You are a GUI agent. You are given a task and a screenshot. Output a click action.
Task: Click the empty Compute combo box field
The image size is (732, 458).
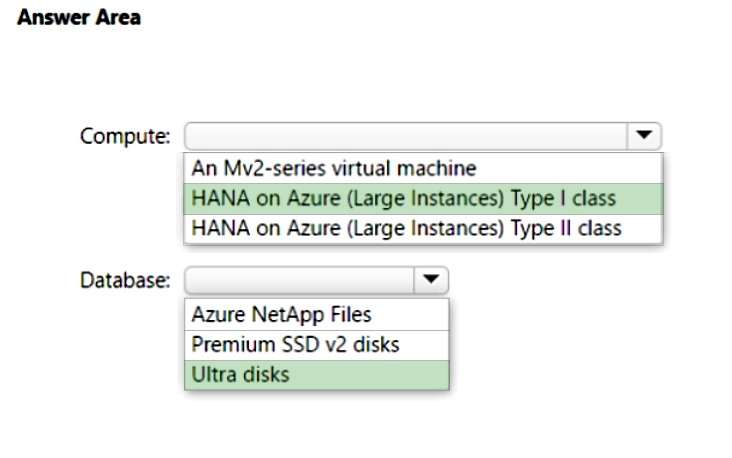(405, 135)
